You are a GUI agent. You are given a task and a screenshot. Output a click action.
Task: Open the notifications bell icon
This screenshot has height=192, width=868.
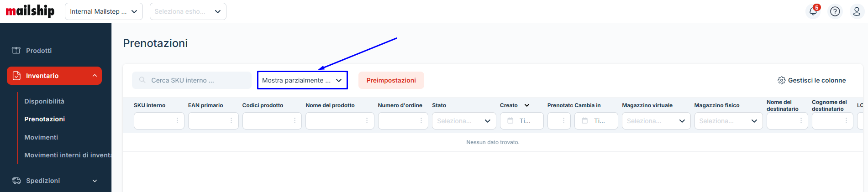[813, 11]
